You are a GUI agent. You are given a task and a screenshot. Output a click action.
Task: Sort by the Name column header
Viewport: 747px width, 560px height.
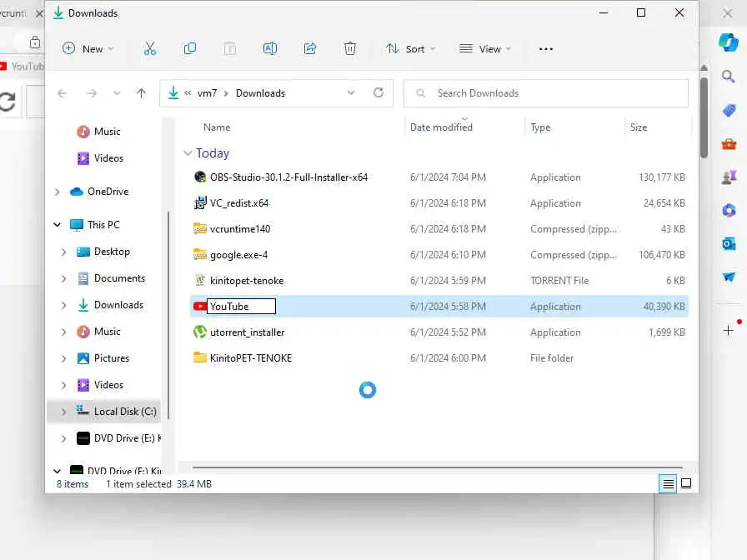[217, 127]
